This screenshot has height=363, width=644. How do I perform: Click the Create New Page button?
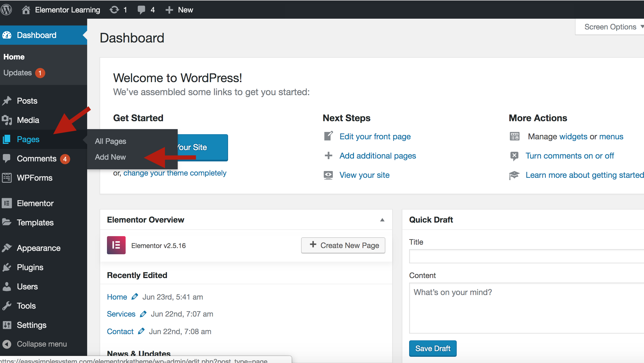[x=343, y=245]
